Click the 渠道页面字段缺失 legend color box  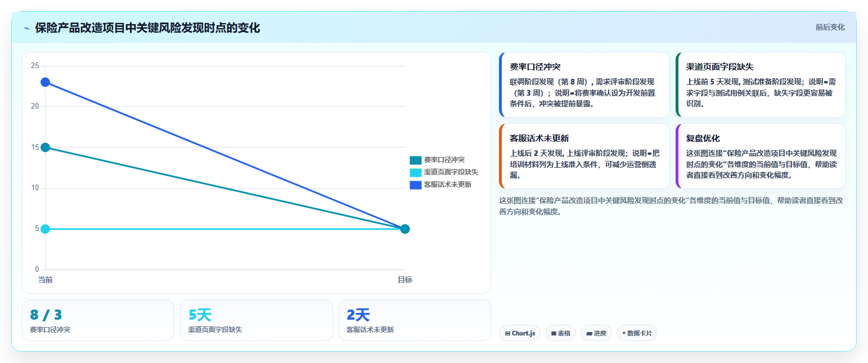point(415,172)
